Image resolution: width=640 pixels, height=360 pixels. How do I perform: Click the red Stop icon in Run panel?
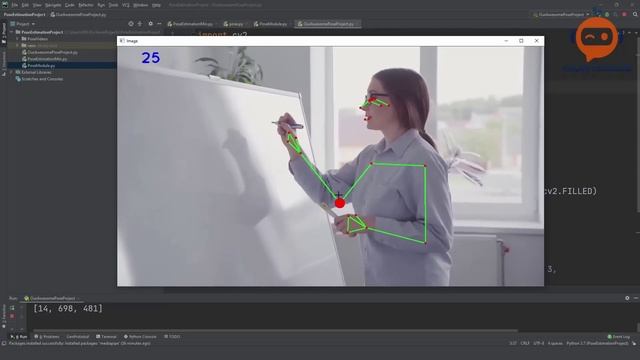pos(12,316)
